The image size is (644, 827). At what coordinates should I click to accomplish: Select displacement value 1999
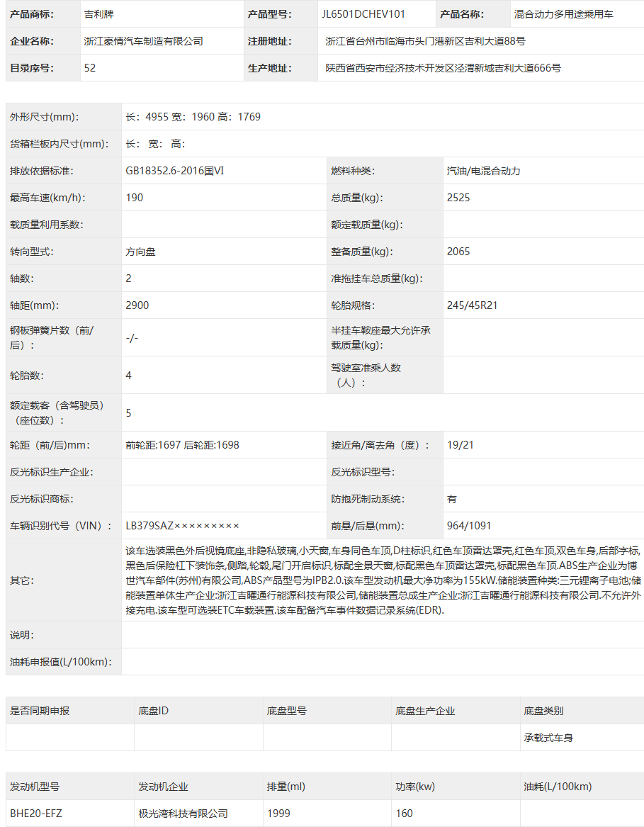click(x=278, y=814)
